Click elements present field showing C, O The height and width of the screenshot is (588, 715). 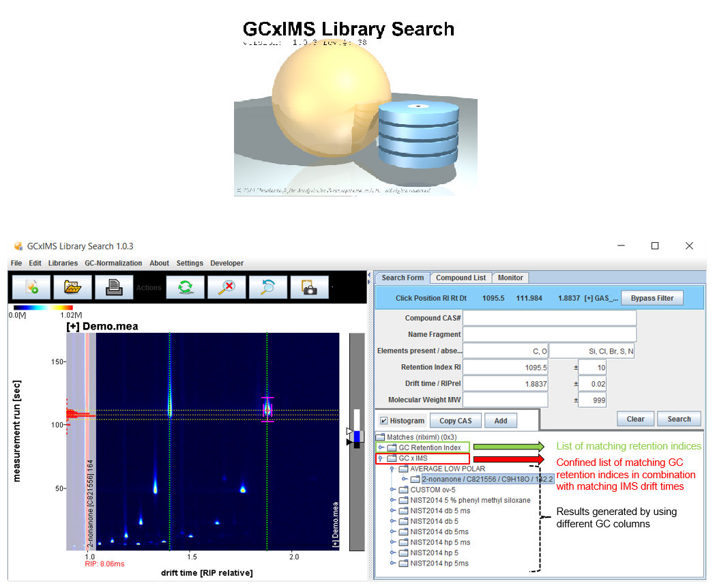[506, 351]
